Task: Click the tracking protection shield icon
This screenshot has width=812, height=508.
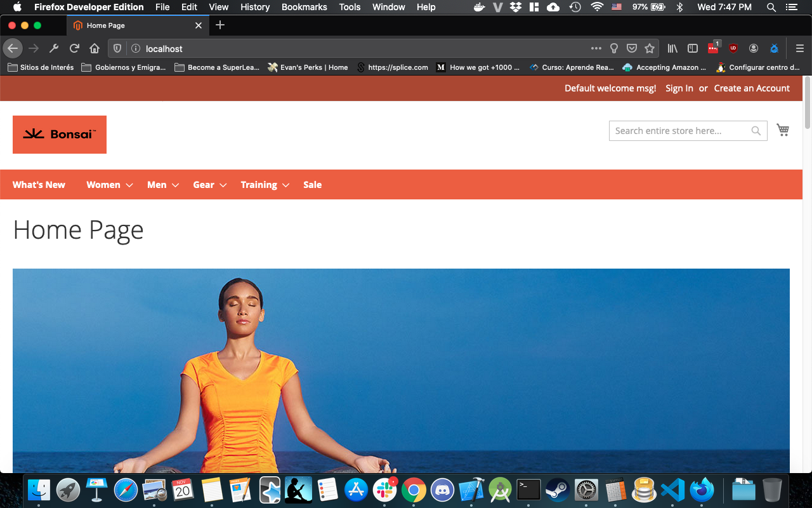Action: pos(117,48)
